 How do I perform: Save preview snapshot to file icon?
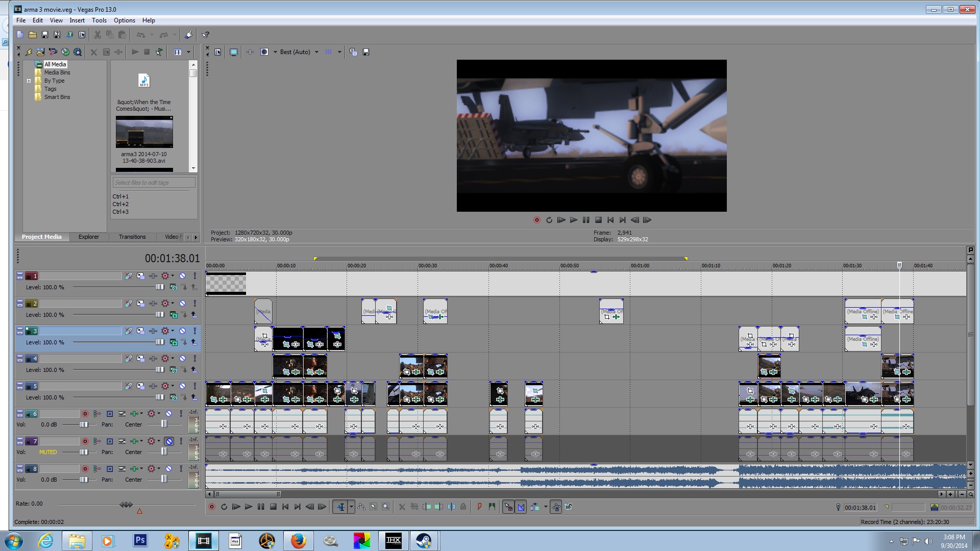tap(366, 52)
